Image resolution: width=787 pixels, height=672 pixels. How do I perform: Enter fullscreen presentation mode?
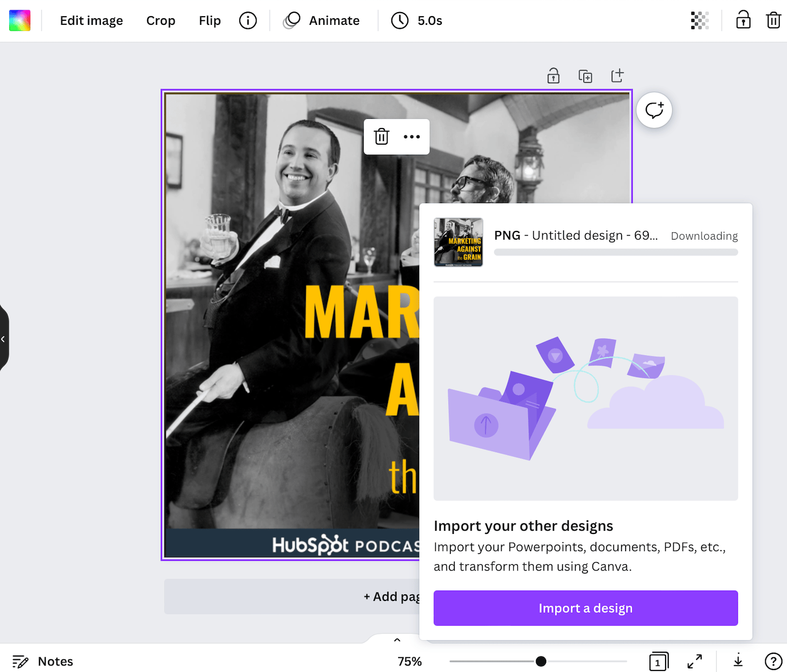(x=695, y=661)
